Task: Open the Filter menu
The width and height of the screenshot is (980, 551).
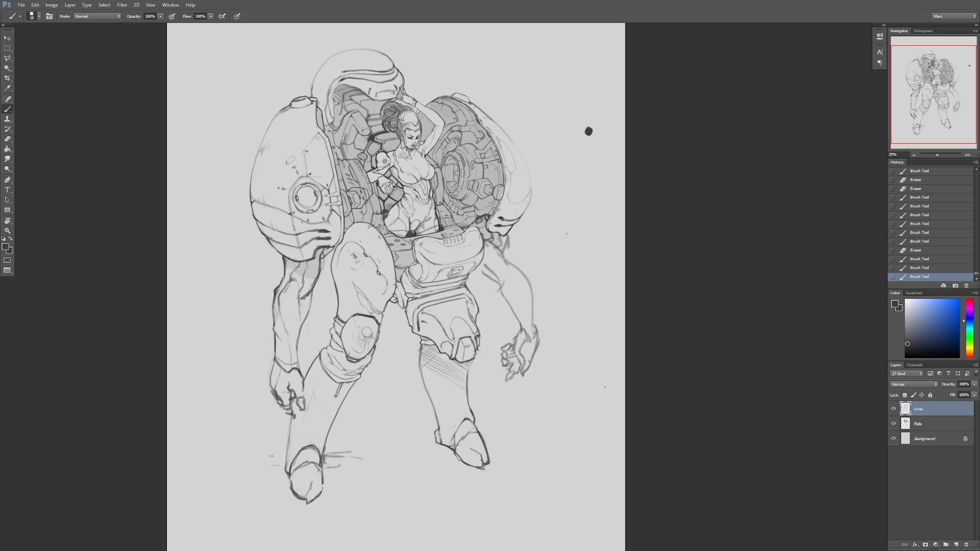Action: pyautogui.click(x=121, y=5)
